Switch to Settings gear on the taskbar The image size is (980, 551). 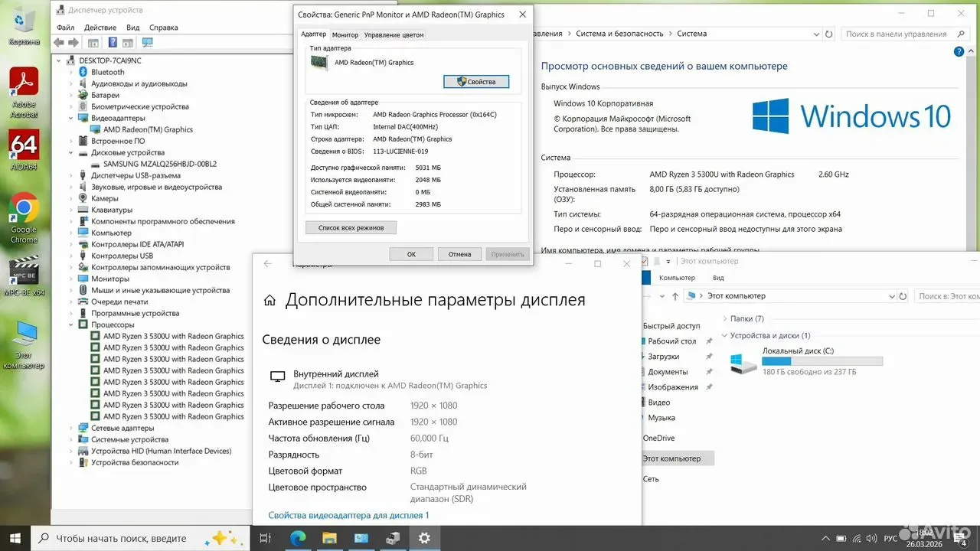point(425,538)
